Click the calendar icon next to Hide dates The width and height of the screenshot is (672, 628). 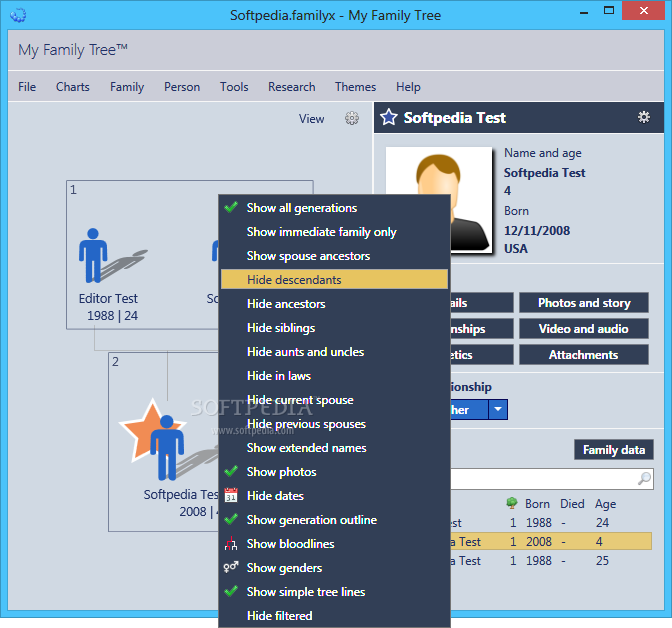pos(231,495)
